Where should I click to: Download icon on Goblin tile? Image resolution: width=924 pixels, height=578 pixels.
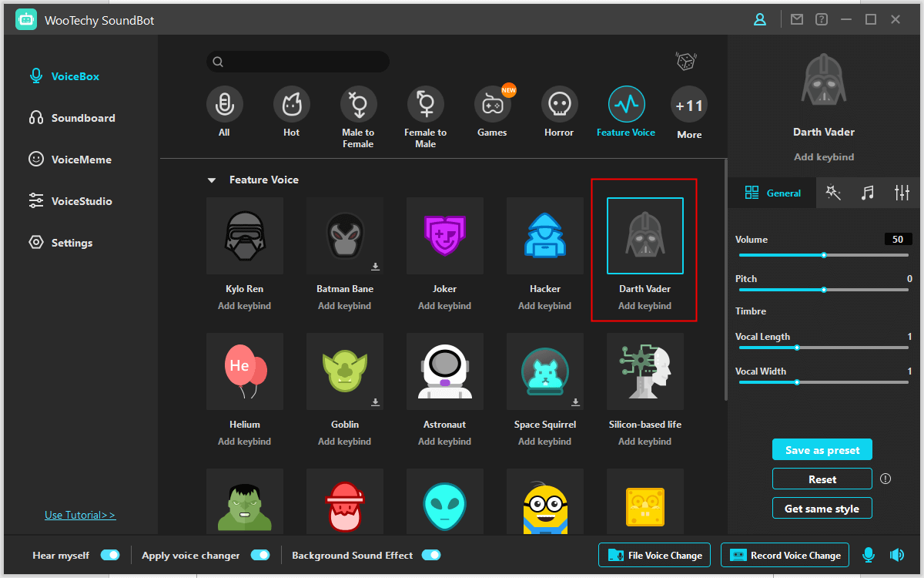coord(375,402)
